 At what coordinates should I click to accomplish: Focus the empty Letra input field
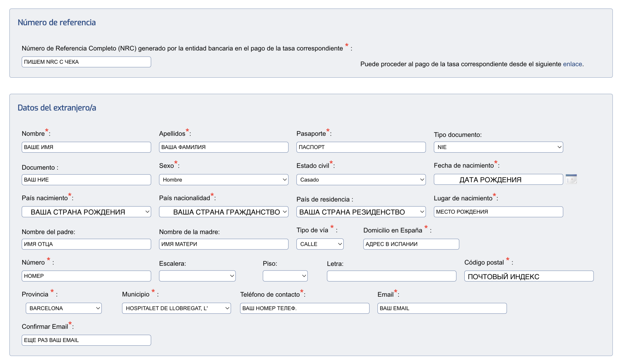click(x=391, y=276)
